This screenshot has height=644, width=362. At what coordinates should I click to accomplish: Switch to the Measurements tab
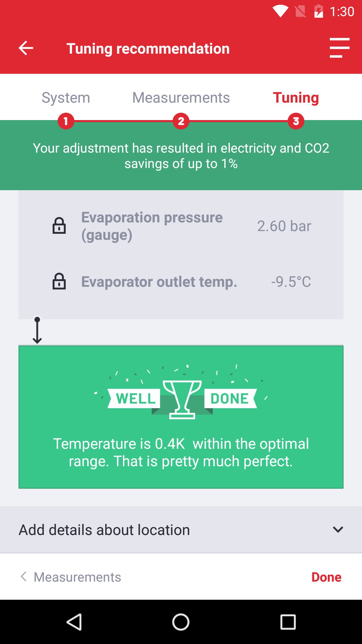[x=181, y=98]
